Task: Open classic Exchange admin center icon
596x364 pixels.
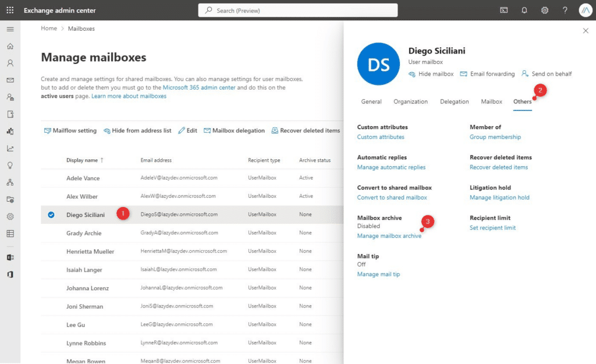Action: (10, 258)
